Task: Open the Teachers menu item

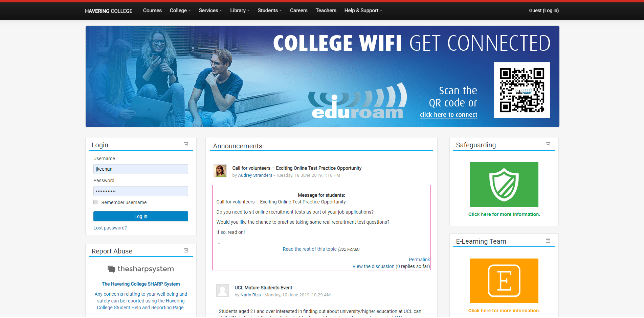Action: [326, 10]
